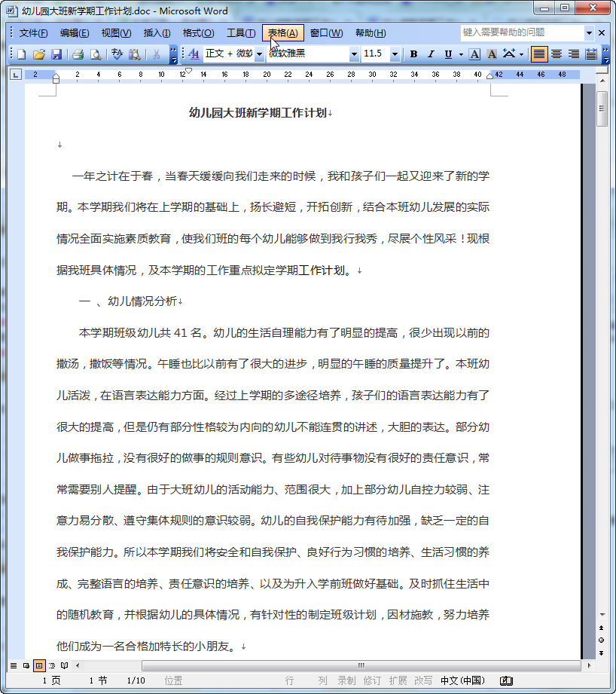Click the spelling status book icon
616x694 pixels.
506,680
